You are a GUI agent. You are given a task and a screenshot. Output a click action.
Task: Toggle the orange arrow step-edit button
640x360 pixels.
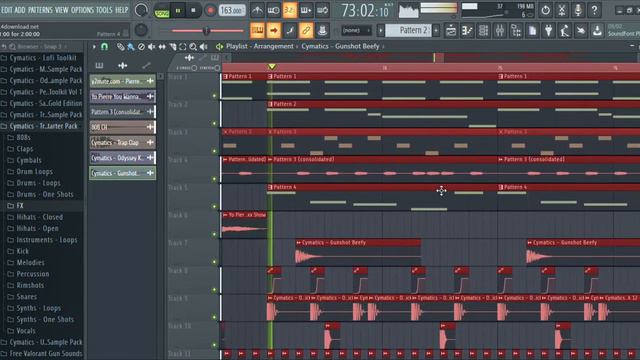click(273, 30)
